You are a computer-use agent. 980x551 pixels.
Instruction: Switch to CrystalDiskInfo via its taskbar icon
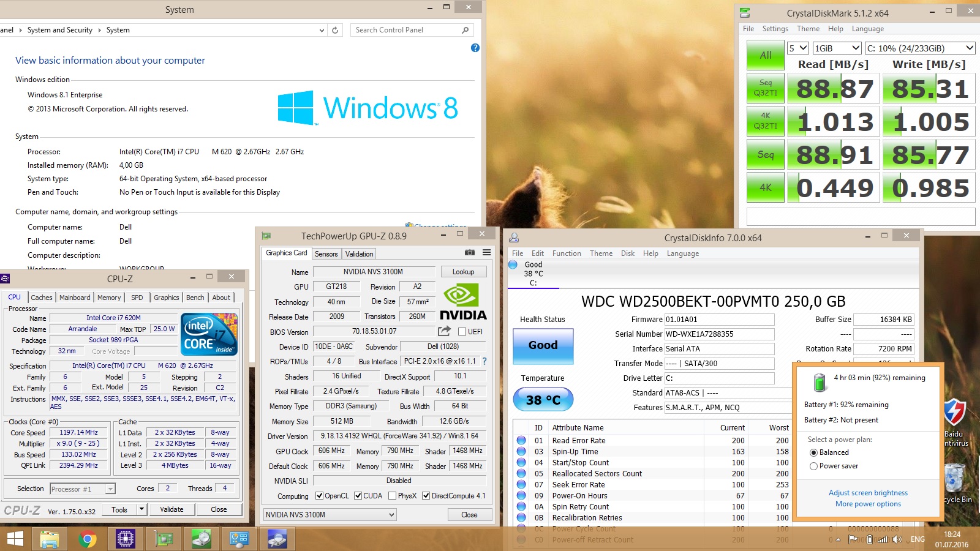(x=277, y=539)
